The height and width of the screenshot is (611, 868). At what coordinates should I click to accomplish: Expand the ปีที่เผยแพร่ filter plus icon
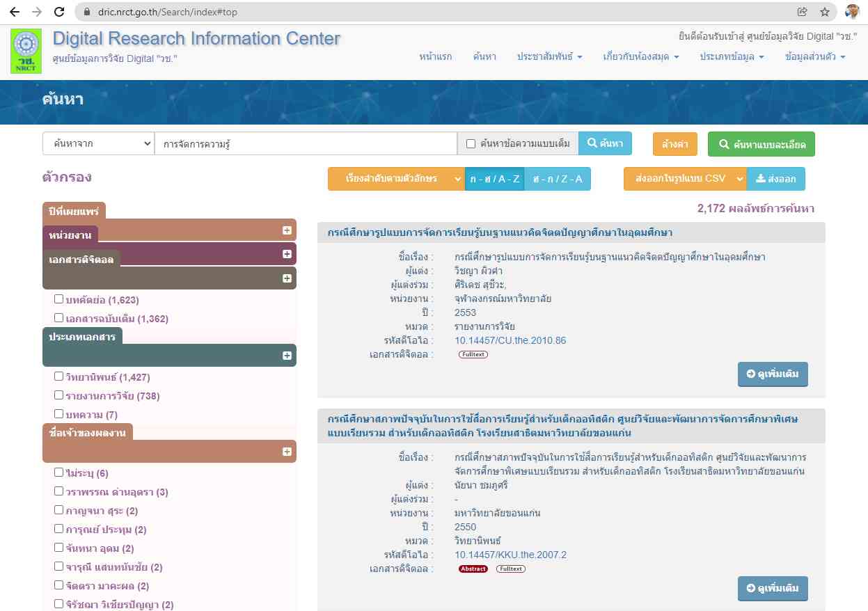[287, 230]
